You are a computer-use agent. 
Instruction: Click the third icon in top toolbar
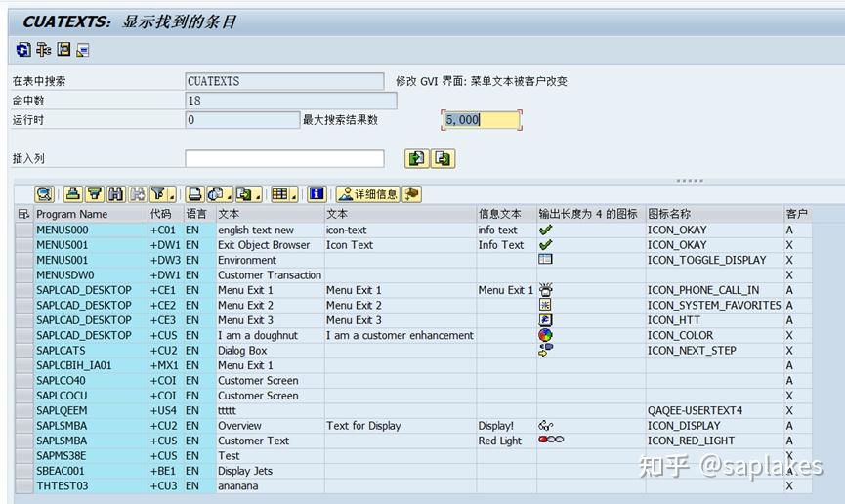63,50
